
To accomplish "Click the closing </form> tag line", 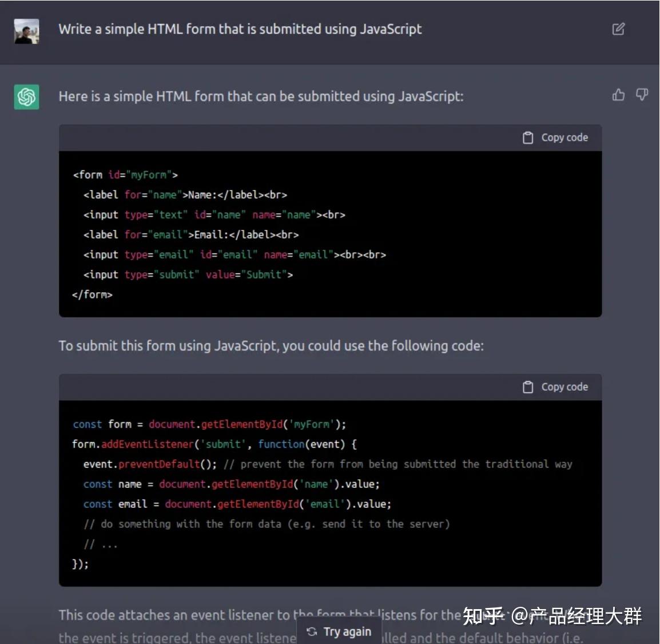I will (x=92, y=295).
